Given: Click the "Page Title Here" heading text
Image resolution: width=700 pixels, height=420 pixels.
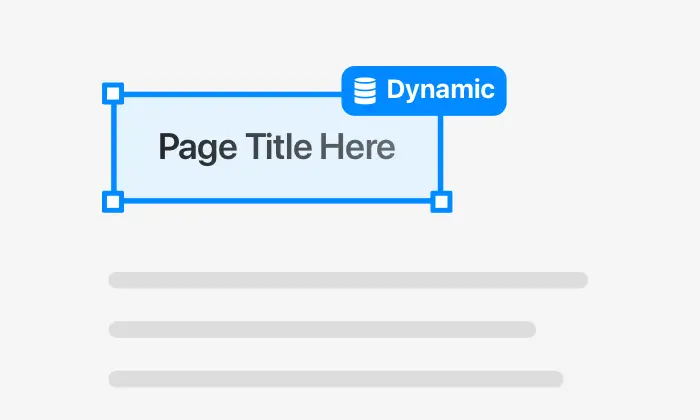Looking at the screenshot, I should coord(277,147).
